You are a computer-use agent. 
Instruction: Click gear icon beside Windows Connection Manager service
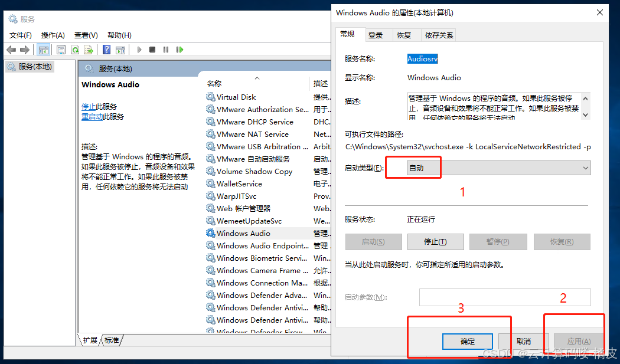click(210, 283)
